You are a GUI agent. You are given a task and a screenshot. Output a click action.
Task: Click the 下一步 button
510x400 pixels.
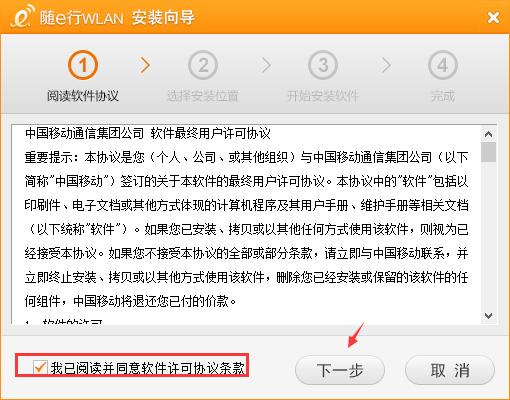click(x=340, y=370)
